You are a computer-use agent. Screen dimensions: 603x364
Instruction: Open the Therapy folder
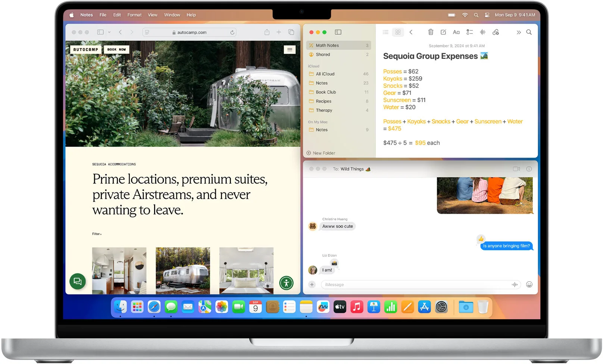pyautogui.click(x=338, y=110)
